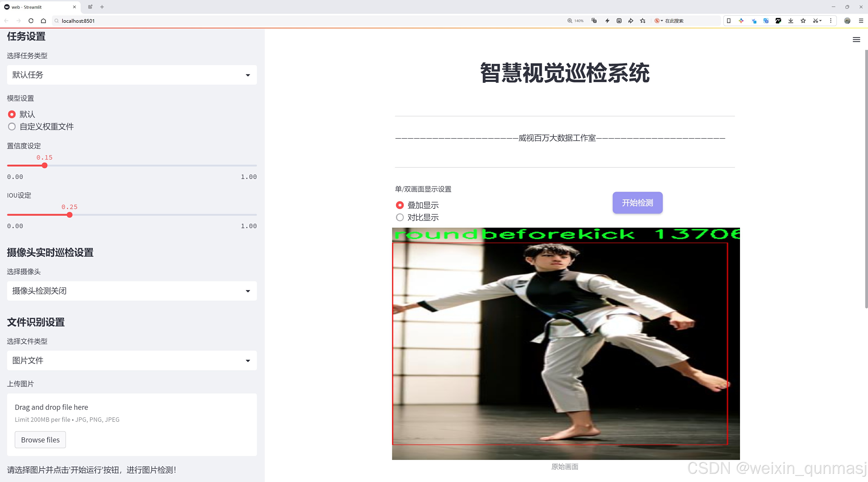Click the browser home icon

(43, 21)
